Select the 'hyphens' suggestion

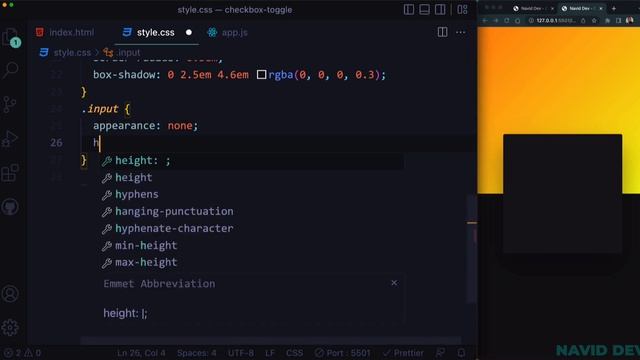point(252,194)
